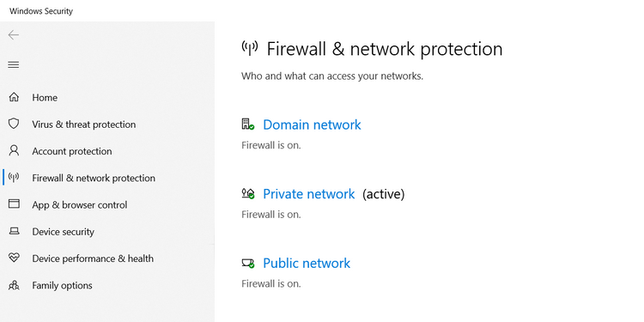Screen dimensions: 644x322
Task: Select Virus & threat protection menu item
Action: [x=84, y=125]
